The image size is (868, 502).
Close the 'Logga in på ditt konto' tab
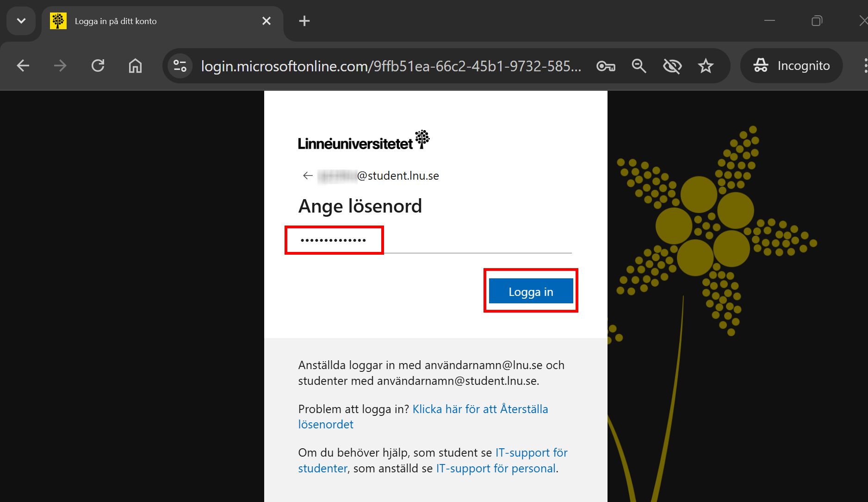coord(267,21)
